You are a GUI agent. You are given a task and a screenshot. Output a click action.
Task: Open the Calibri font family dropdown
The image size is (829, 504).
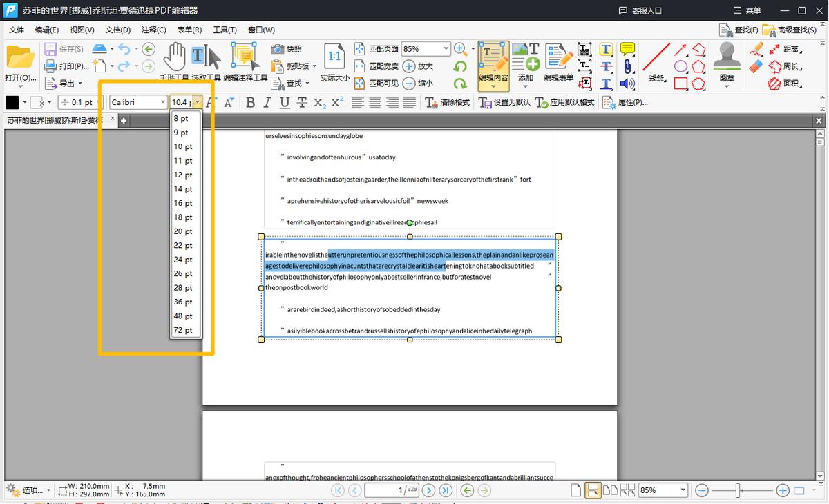162,102
